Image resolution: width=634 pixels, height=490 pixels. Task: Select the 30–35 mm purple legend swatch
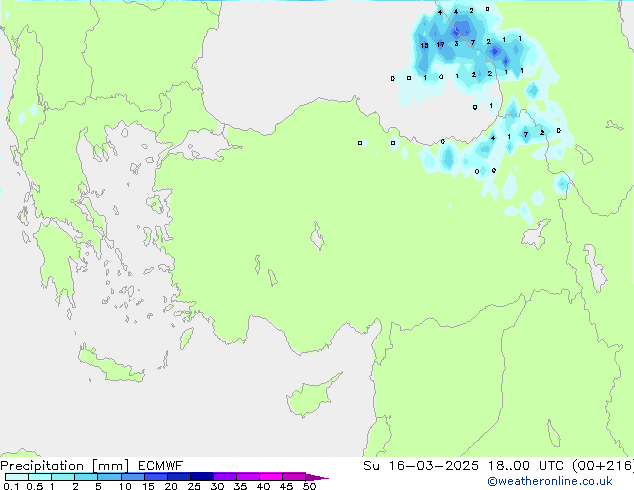pyautogui.click(x=224, y=477)
